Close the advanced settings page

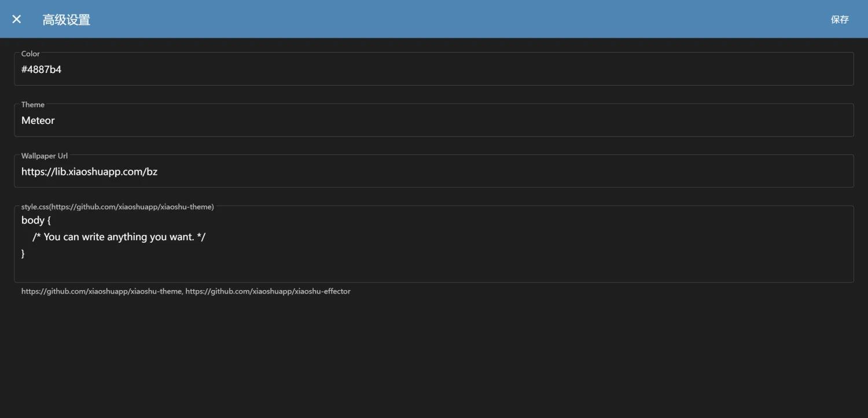(17, 19)
